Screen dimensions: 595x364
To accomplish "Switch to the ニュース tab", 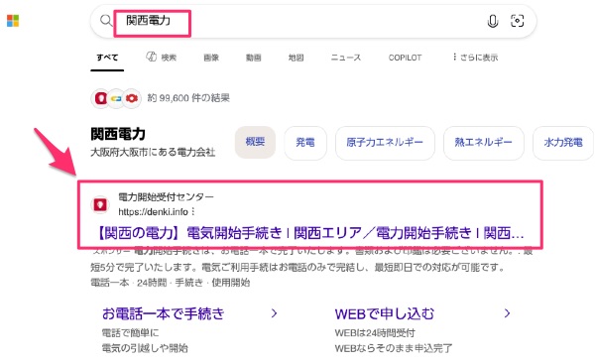I will click(346, 58).
